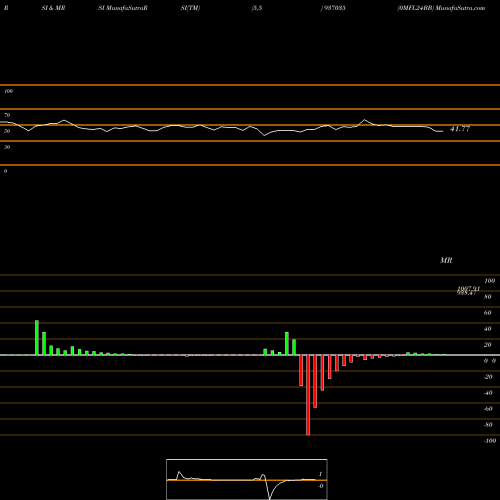Viewport: 500px width, 500px height.
Task: Click the 9MFL24BB MunafaSutra.com header text
Action: coord(441,8)
